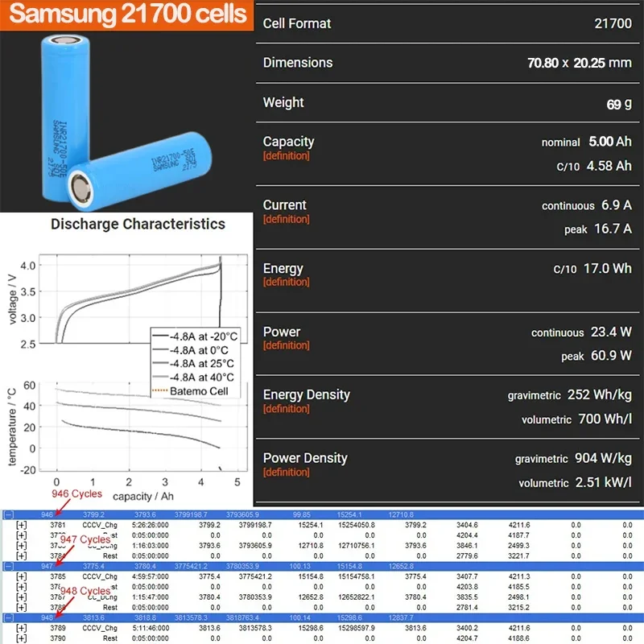Select the cell value '15254050.8'
Viewport: 644px width, 644px height.
[357, 525]
